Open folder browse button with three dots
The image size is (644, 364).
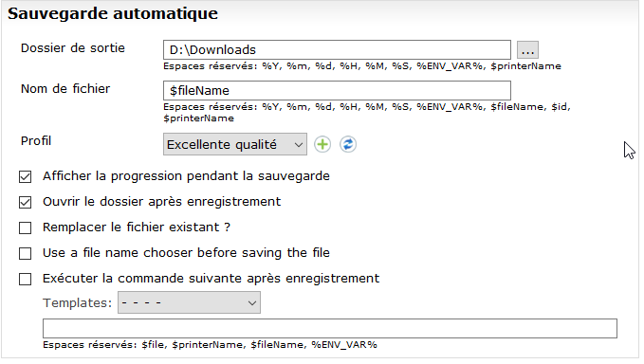coord(527,50)
